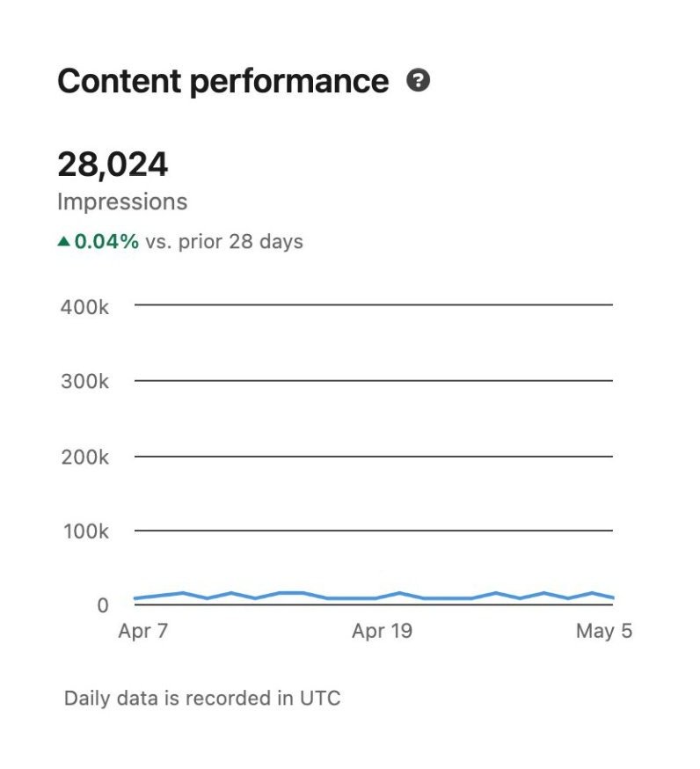Click the 'vs. prior 28 days' text
Viewport: 700px width, 769px height.
pos(224,242)
